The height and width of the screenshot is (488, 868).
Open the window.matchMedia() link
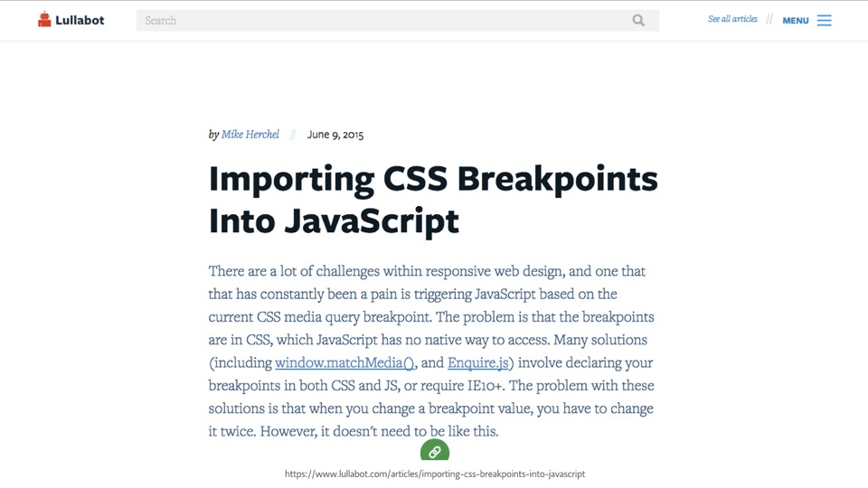pyautogui.click(x=344, y=362)
